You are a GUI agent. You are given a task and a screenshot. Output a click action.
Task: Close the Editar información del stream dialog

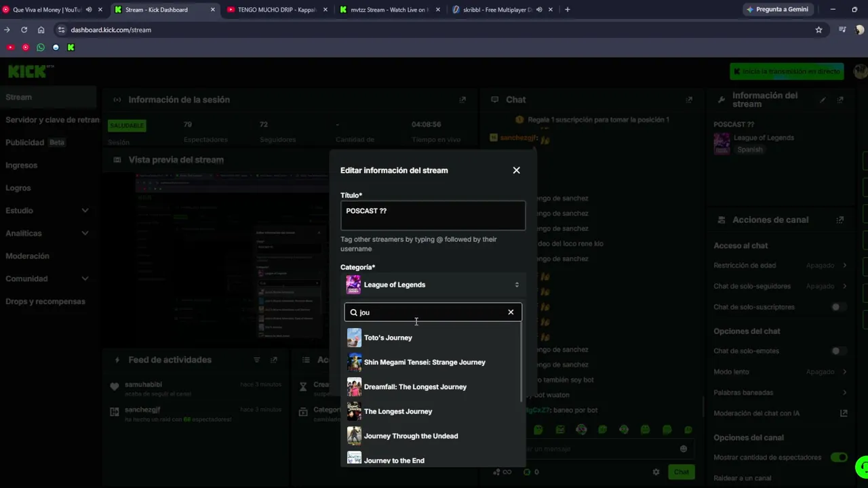[x=516, y=170]
